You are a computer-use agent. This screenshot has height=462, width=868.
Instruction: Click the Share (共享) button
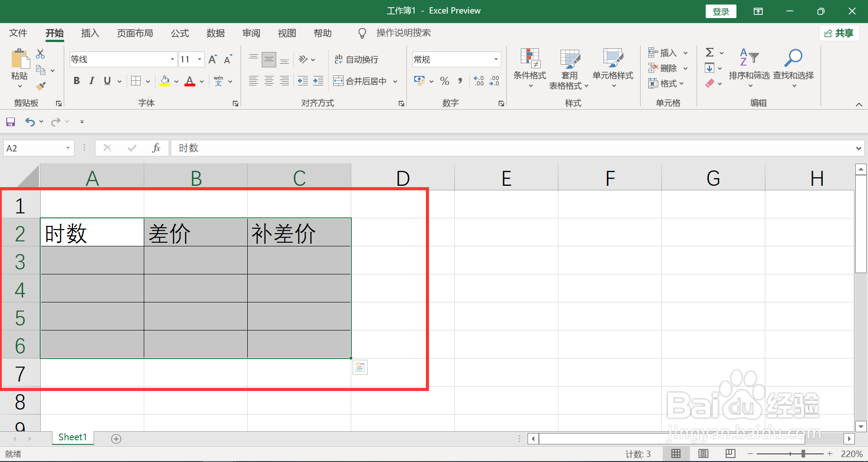point(839,33)
